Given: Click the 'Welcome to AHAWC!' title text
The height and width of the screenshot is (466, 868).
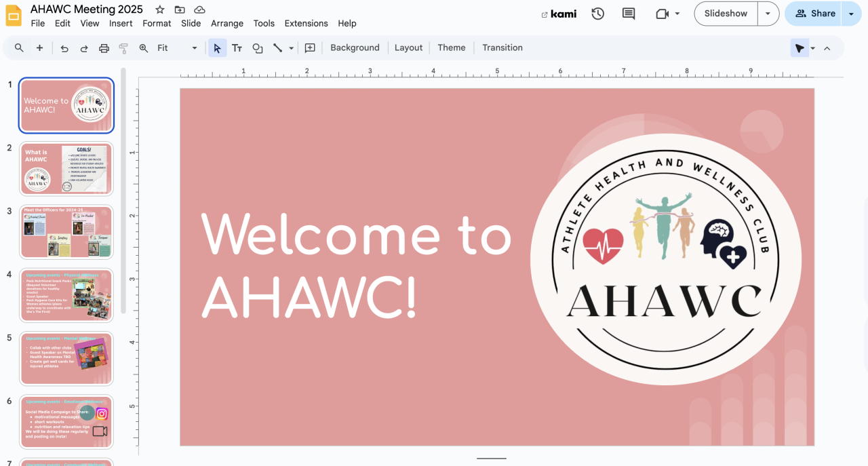Looking at the screenshot, I should 356,265.
